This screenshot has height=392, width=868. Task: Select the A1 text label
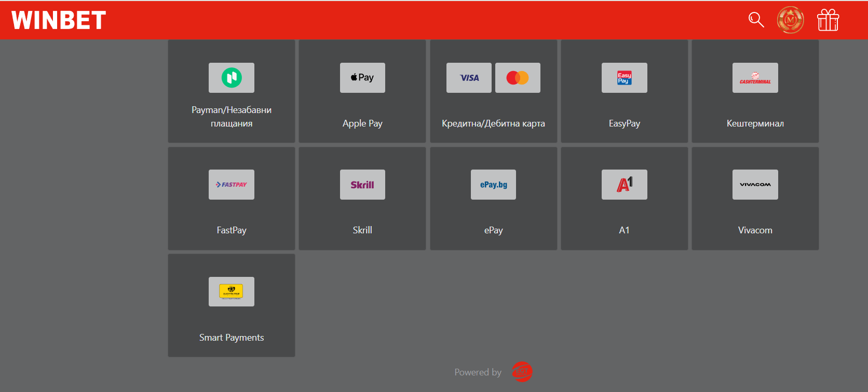625,230
